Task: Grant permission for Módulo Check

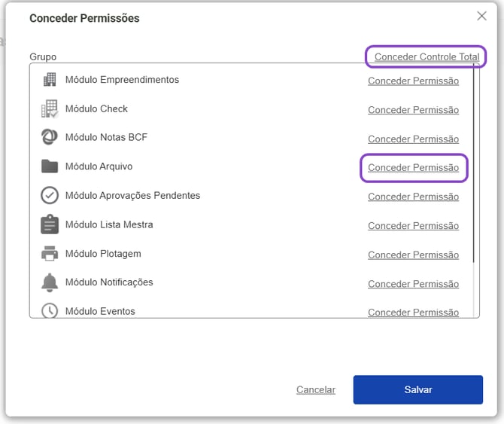Action: pos(413,110)
